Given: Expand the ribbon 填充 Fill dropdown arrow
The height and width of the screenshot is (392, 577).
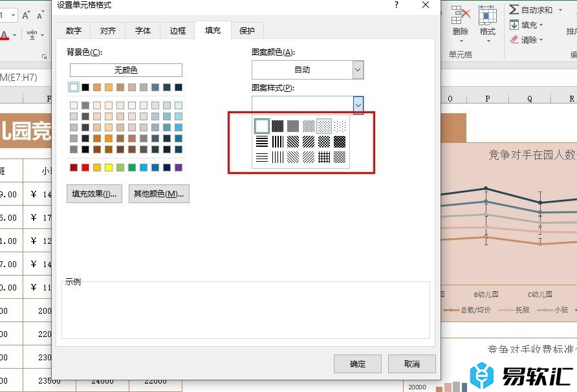Looking at the screenshot, I should [x=541, y=25].
